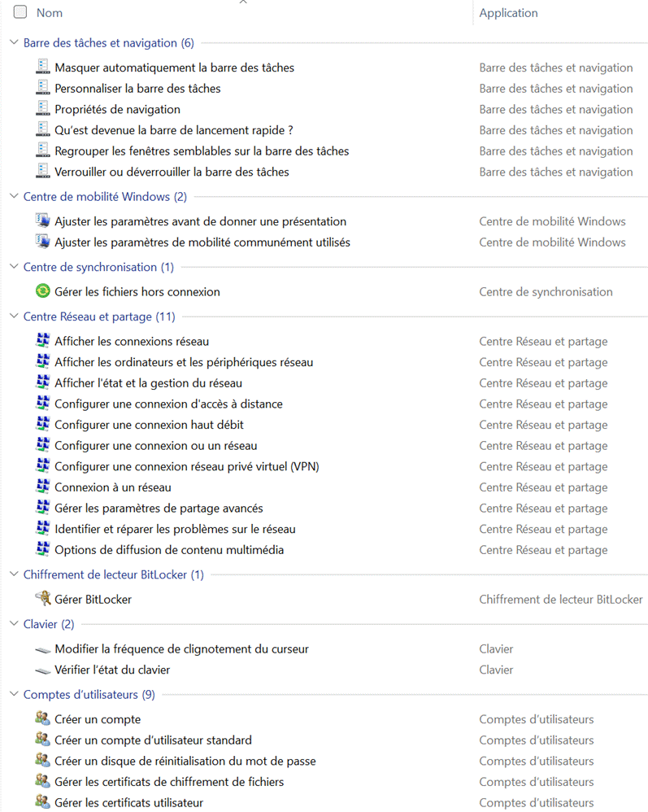Click the BitLocker key icon for Gérer BitLocker
Image resolution: width=648 pixels, height=812 pixels.
pyautogui.click(x=43, y=599)
